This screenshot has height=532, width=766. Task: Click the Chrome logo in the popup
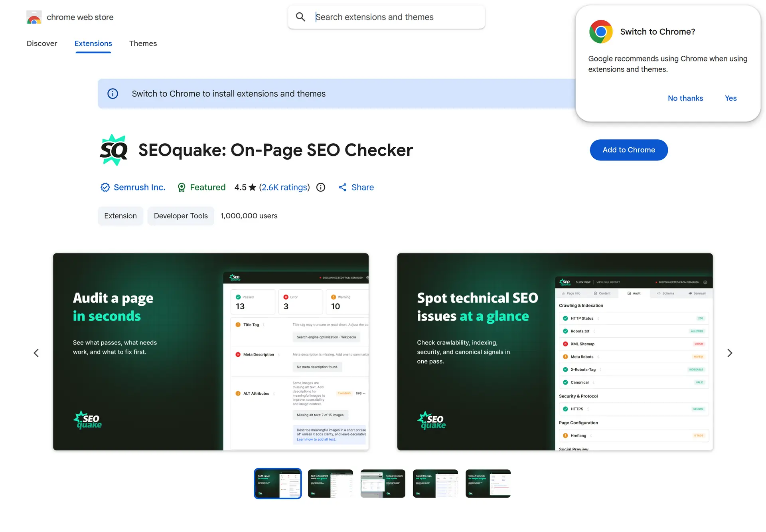[601, 32]
